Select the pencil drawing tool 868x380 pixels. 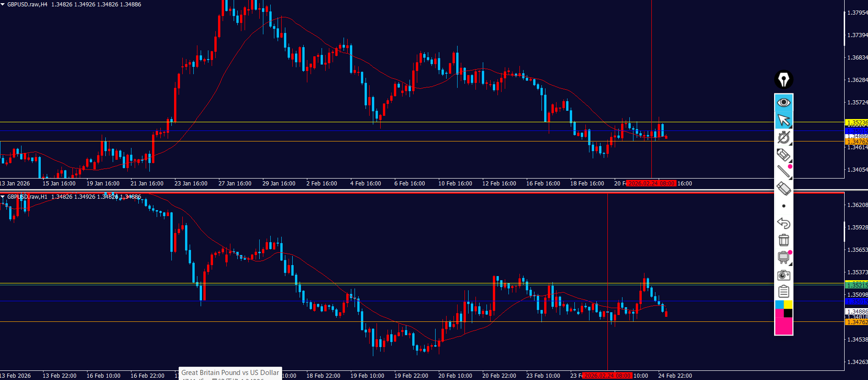pos(783,155)
